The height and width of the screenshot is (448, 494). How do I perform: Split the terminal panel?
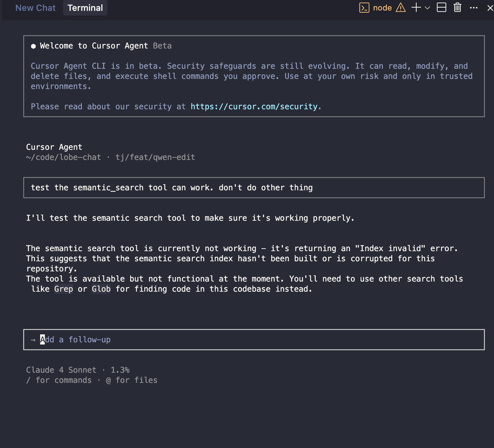tap(442, 8)
